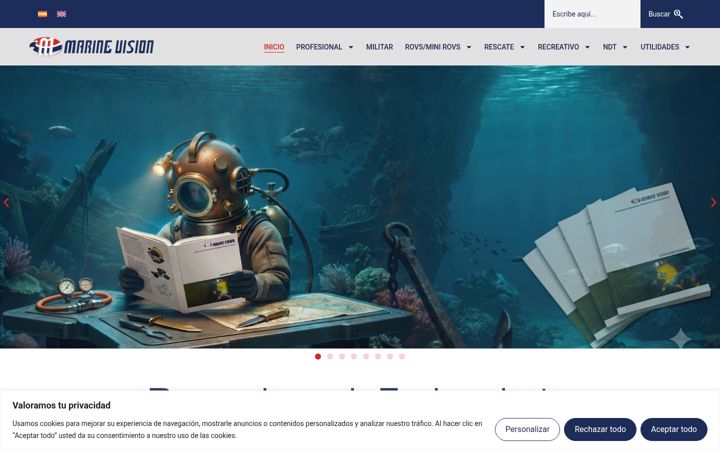The width and height of the screenshot is (720, 450).
Task: Click the search magnifier icon
Action: click(678, 14)
